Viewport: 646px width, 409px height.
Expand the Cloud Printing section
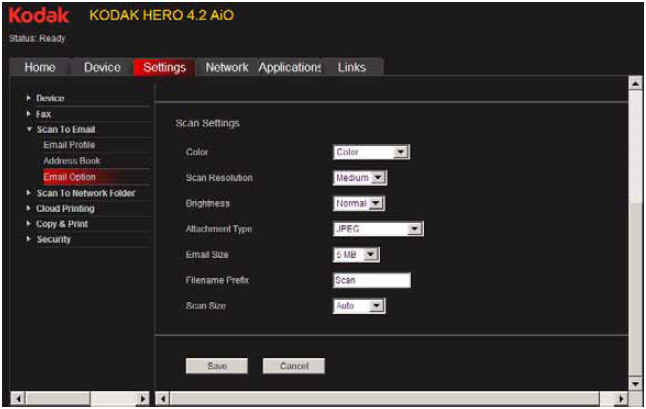[x=65, y=209]
